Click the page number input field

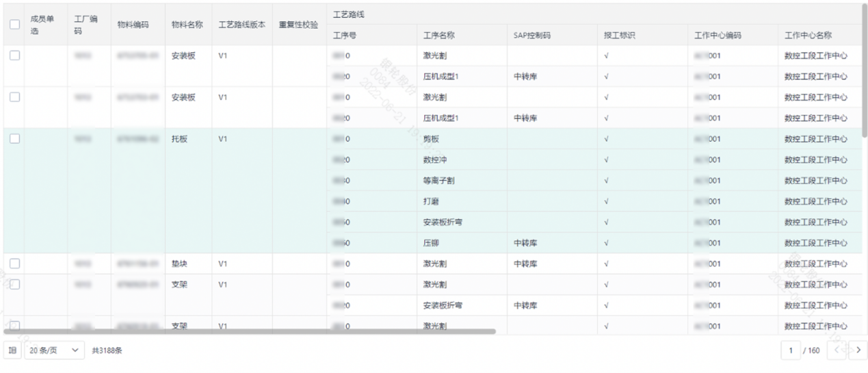[791, 350]
